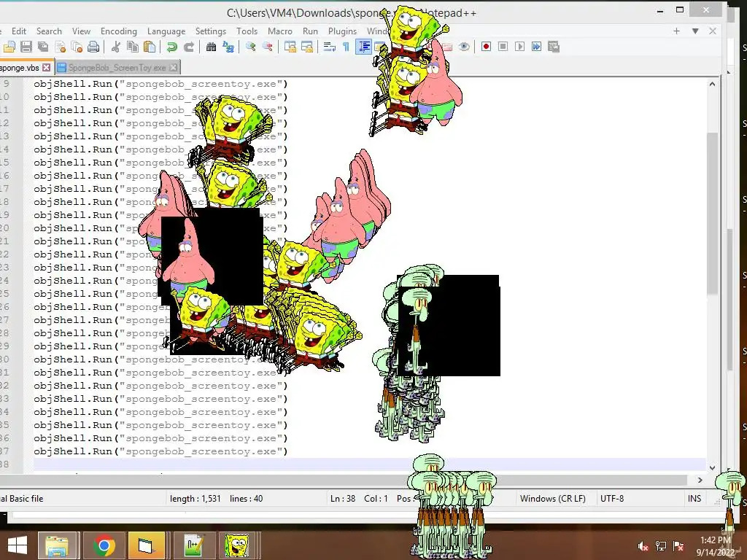Click the Copy toolbar icon
This screenshot has height=560, width=747.
tap(133, 47)
